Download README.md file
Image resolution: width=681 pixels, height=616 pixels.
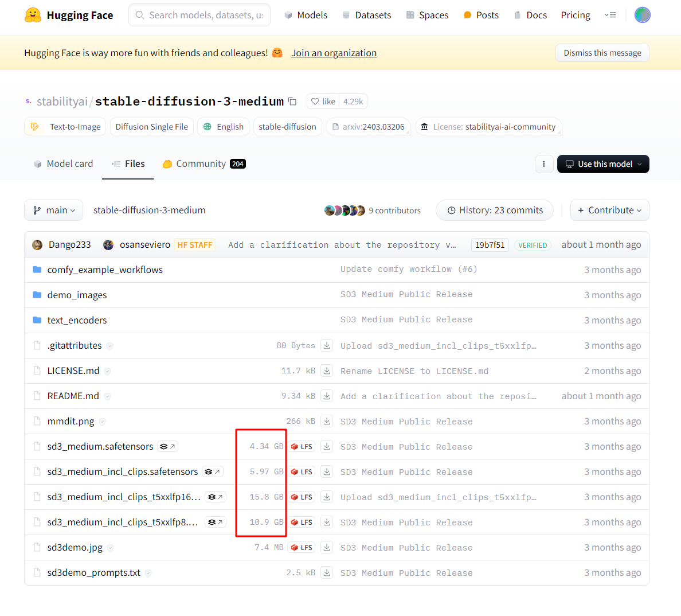point(327,396)
